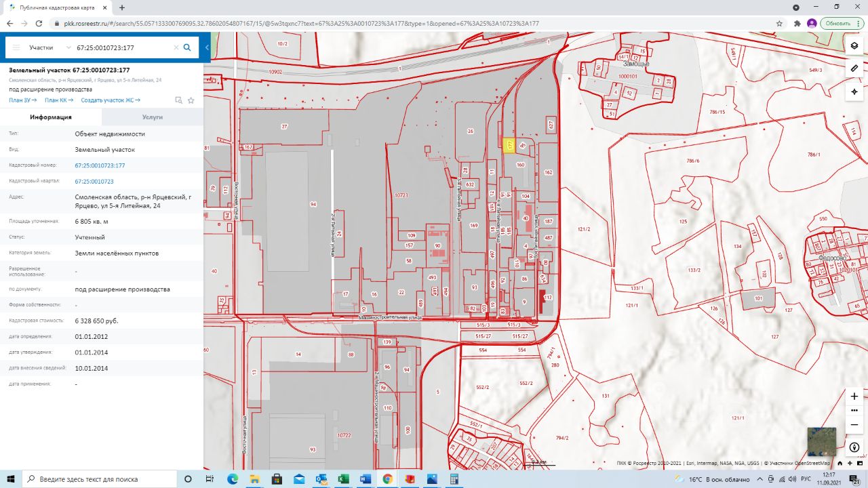Open the Участки search type dropdown
Image resolution: width=868 pixels, height=488 pixels.
click(50, 48)
